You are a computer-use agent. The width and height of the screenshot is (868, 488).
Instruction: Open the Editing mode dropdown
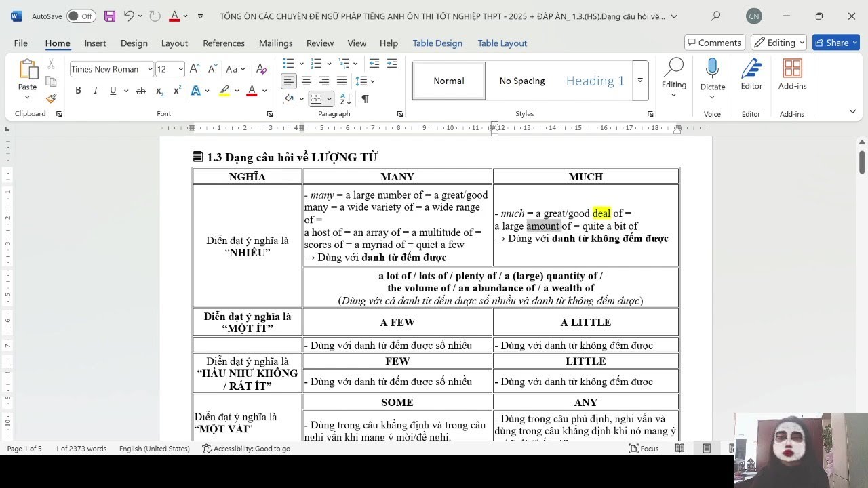coord(778,43)
